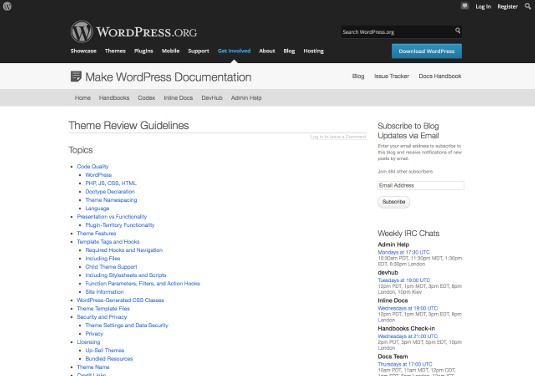Viewport: 535px width, 376px height.
Task: Open the Privacy subtopic link
Action: coord(94,334)
